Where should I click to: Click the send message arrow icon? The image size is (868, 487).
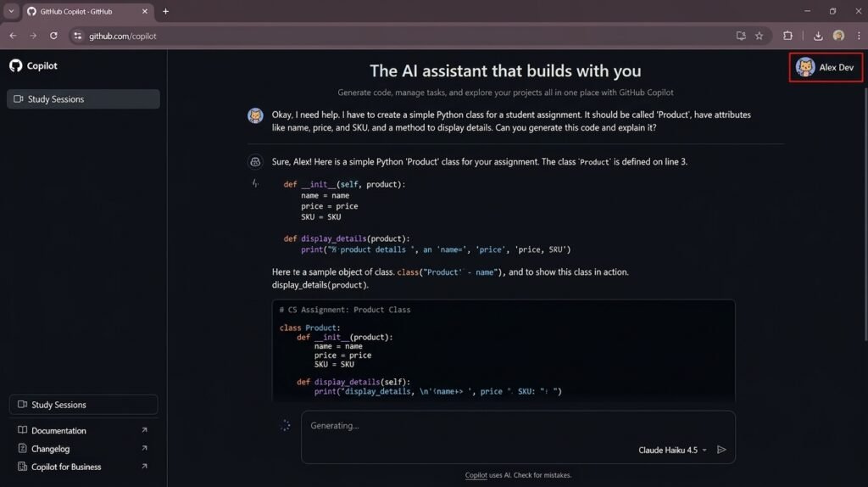[x=721, y=450]
